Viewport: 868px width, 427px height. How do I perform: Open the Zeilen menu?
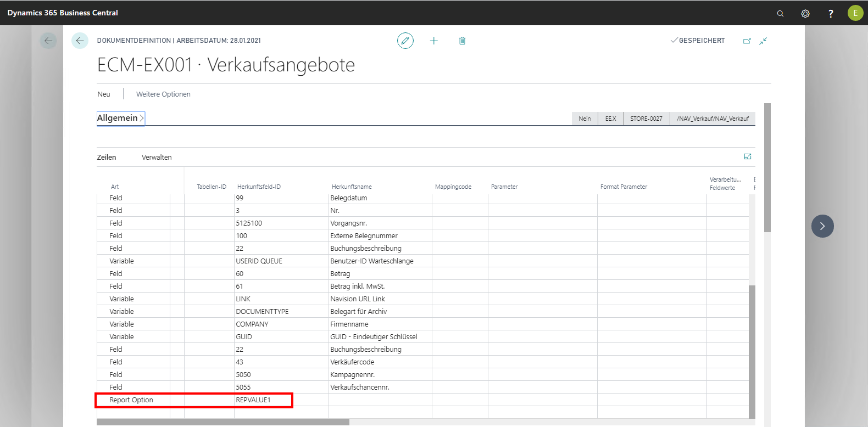[x=107, y=158]
